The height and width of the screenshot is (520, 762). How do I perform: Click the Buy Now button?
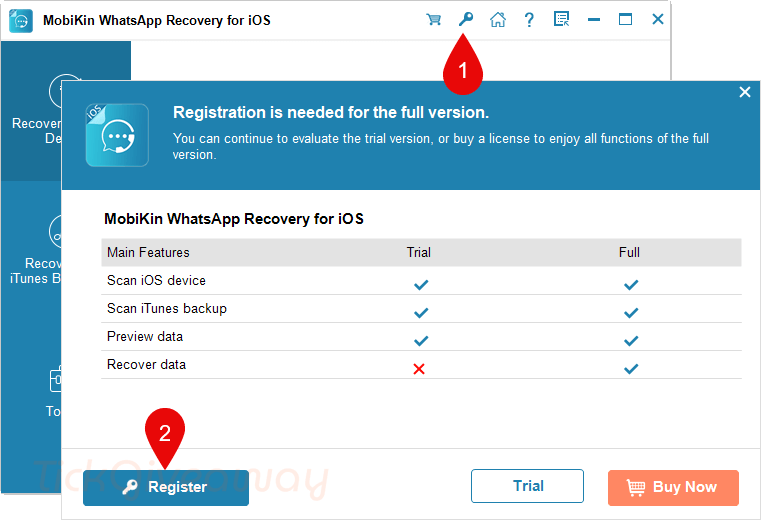pyautogui.click(x=673, y=487)
